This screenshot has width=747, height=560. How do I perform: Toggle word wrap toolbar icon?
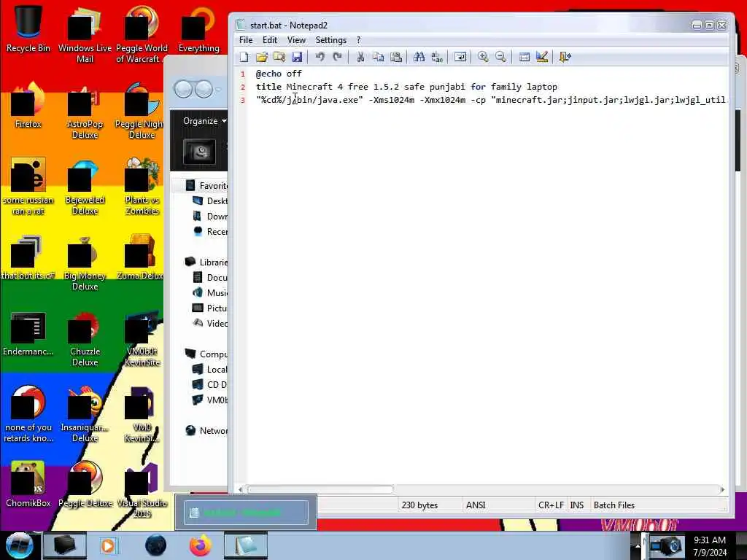tap(460, 57)
